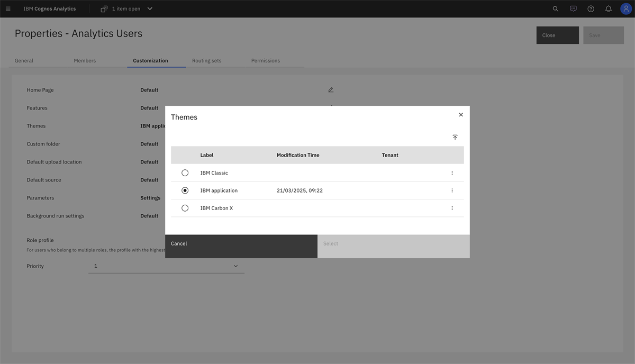Open the hamburger navigation menu
This screenshot has width=635, height=364.
[x=8, y=8]
